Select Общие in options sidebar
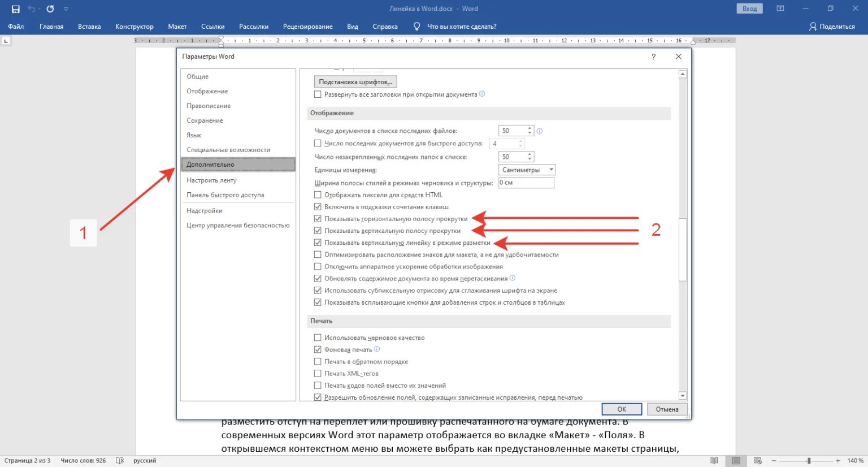The width and height of the screenshot is (868, 467). (238, 76)
